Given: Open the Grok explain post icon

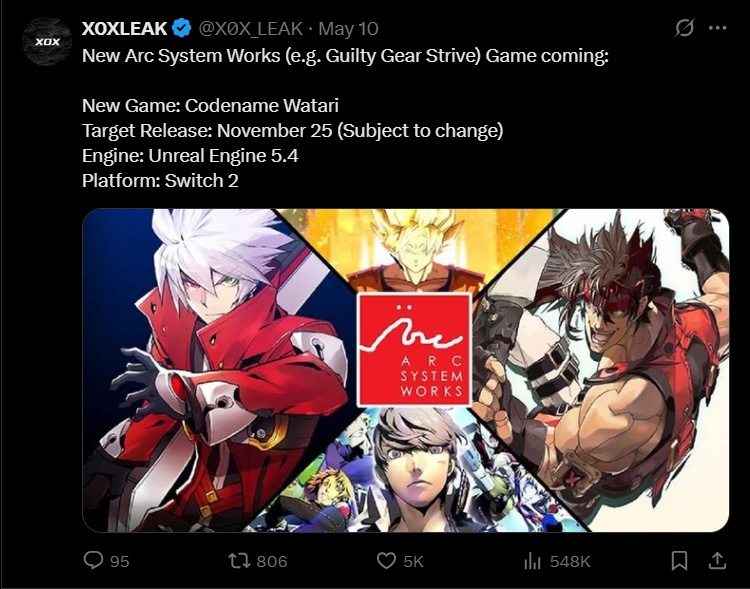Looking at the screenshot, I should (x=684, y=28).
